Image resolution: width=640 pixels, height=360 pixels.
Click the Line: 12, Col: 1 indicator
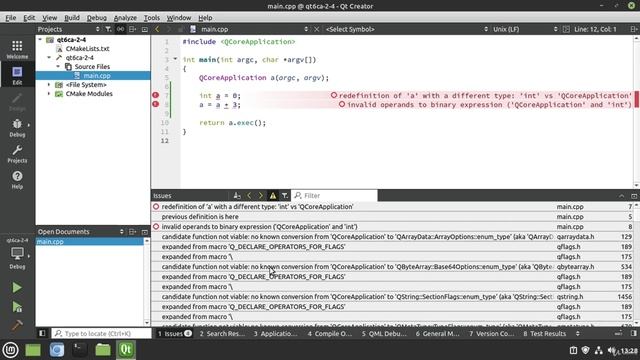[595, 29]
